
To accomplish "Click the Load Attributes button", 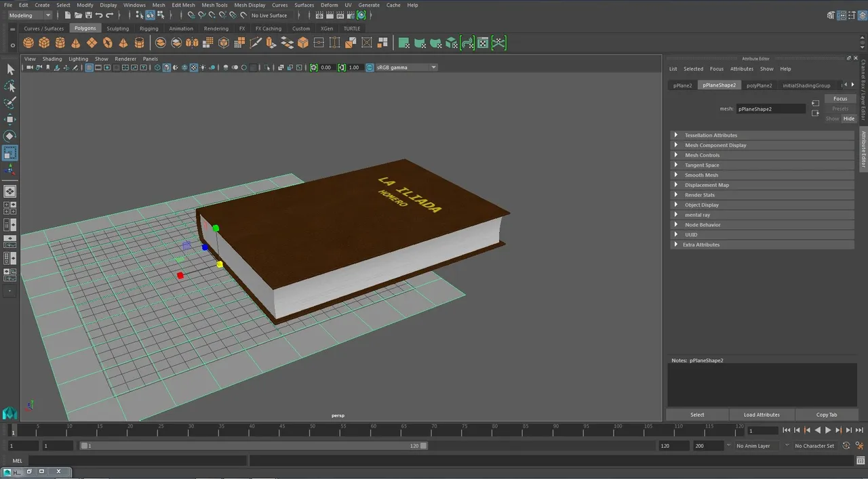I will click(x=762, y=415).
